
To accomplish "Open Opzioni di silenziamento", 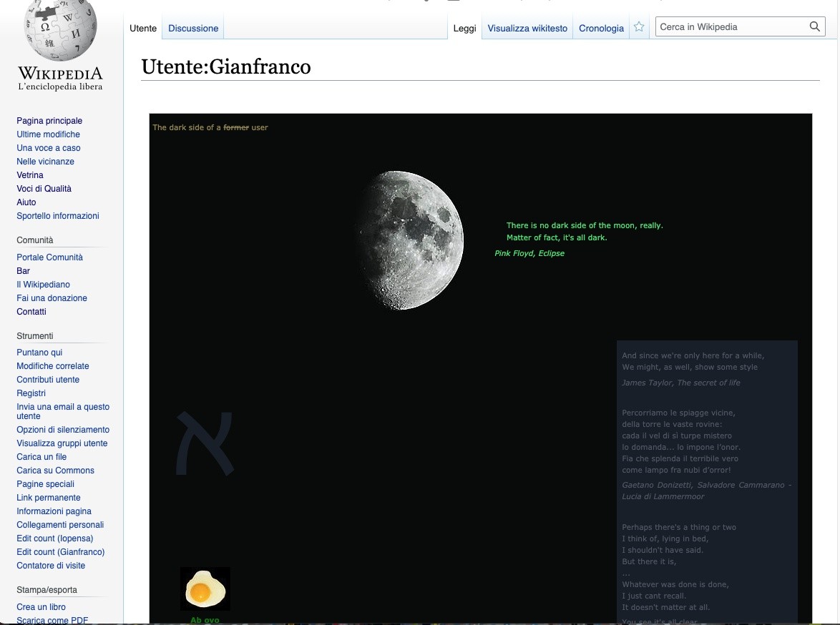I will pos(63,430).
